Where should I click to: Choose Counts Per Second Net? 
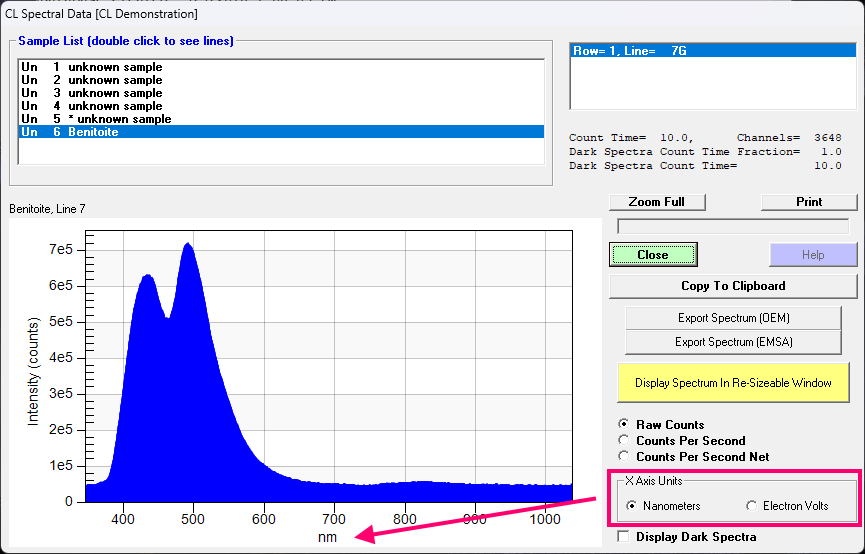click(625, 457)
